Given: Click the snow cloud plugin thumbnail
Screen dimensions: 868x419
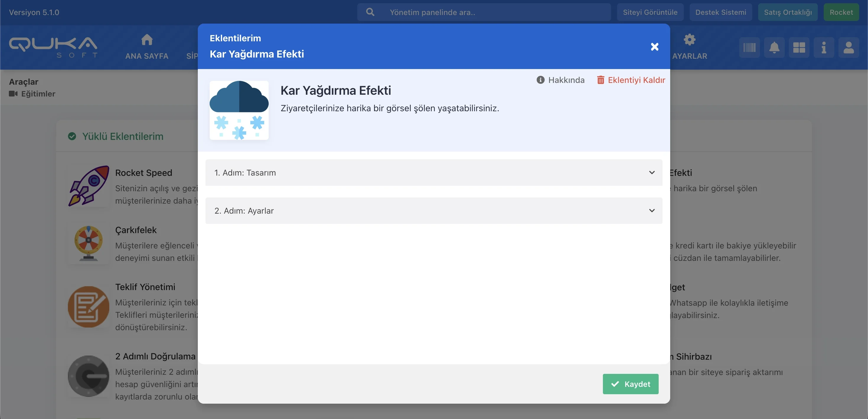Looking at the screenshot, I should tap(239, 110).
